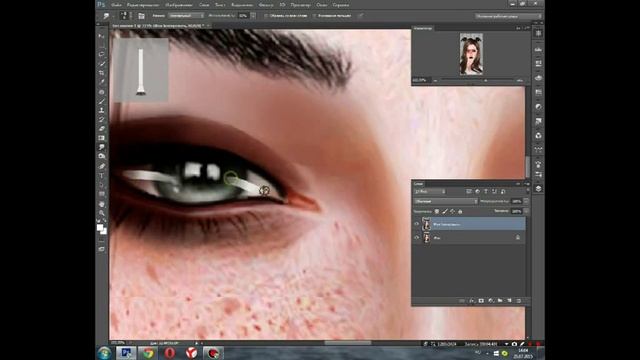640x360 pixels.
Task: Open the workspace switcher dropdown
Action: (508, 16)
